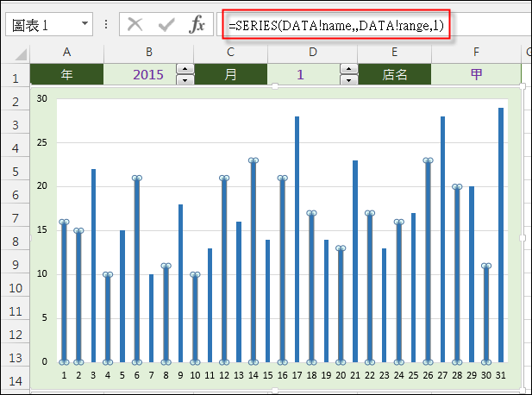532x395 pixels.
Task: Decrease the month with spinner down arrow
Action: tap(349, 80)
